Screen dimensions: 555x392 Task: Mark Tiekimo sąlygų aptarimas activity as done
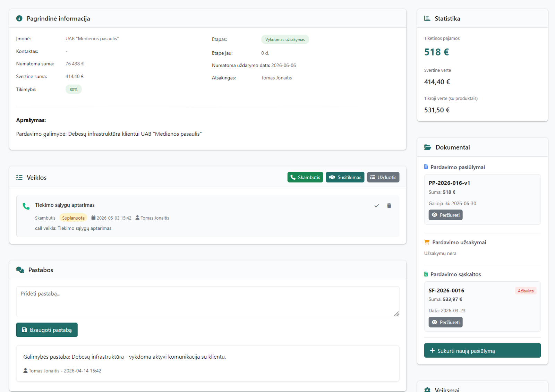click(x=376, y=206)
